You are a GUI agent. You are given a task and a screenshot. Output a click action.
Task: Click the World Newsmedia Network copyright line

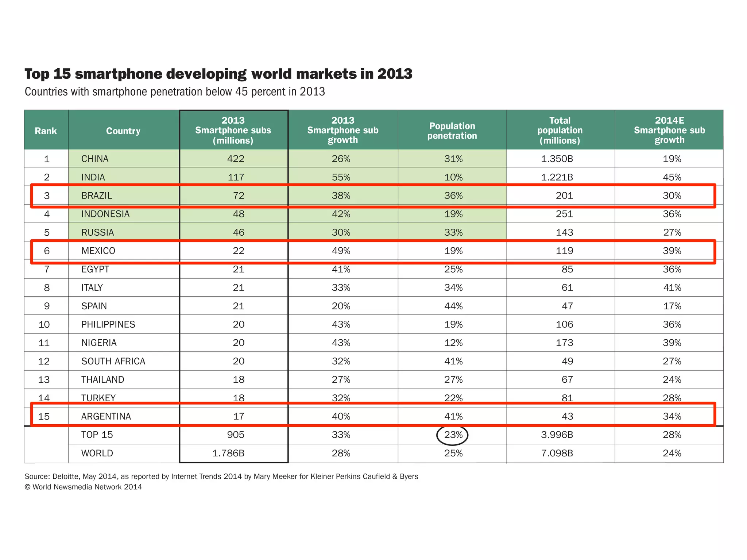tap(83, 487)
